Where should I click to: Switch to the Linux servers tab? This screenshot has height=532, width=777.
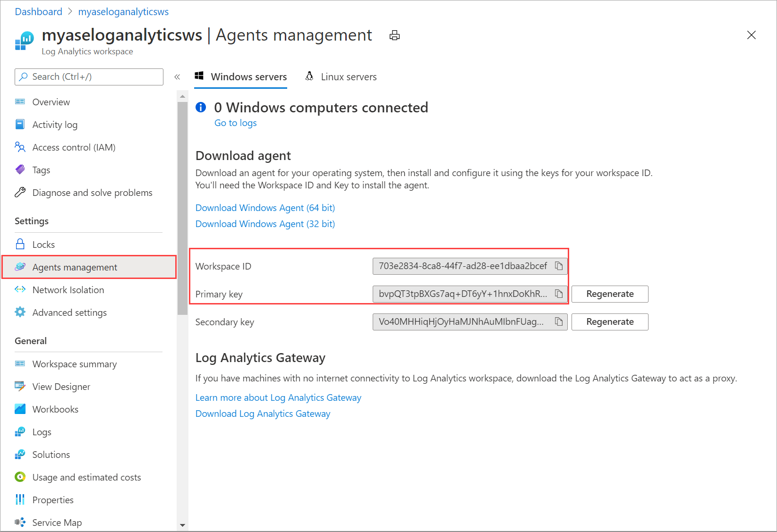349,76
